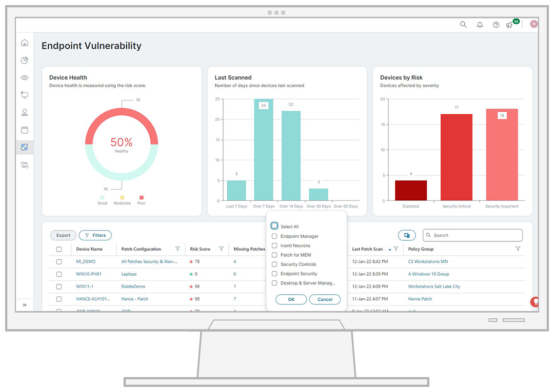Sort by the Device Name column header
The width and height of the screenshot is (554, 392).
[x=89, y=249]
